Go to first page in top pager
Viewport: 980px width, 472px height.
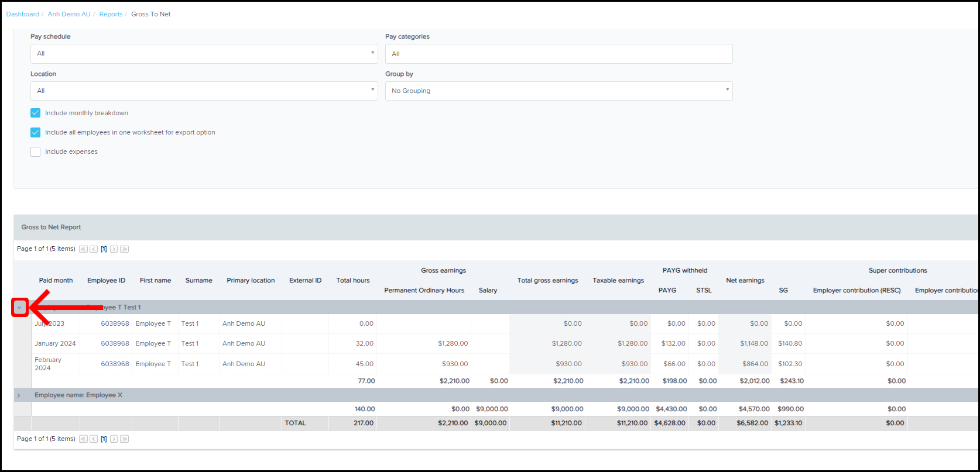(83, 249)
